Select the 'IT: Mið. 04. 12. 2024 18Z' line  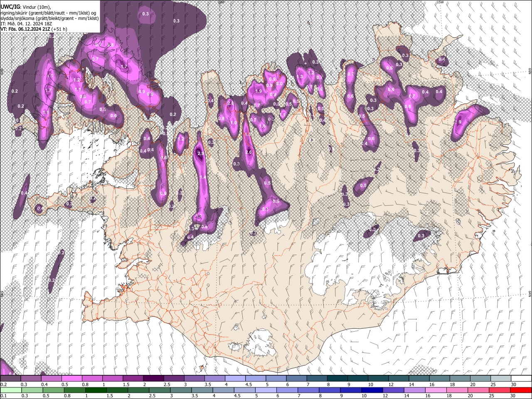[25, 24]
